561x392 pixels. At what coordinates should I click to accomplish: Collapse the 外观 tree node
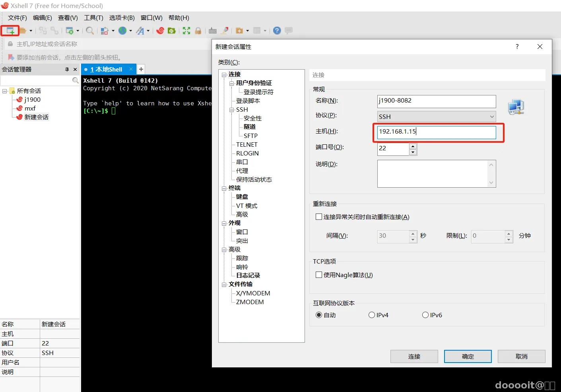click(x=224, y=223)
